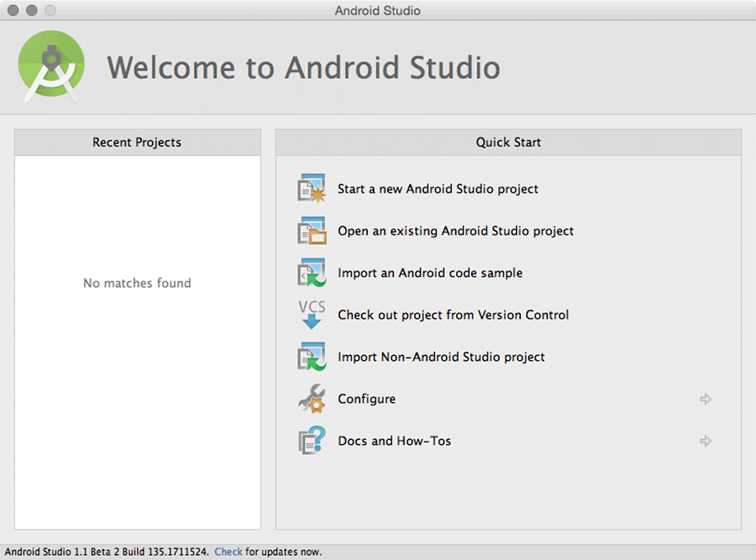Open an existing Android Studio project
Viewport: 756px width, 560px height.
point(455,231)
